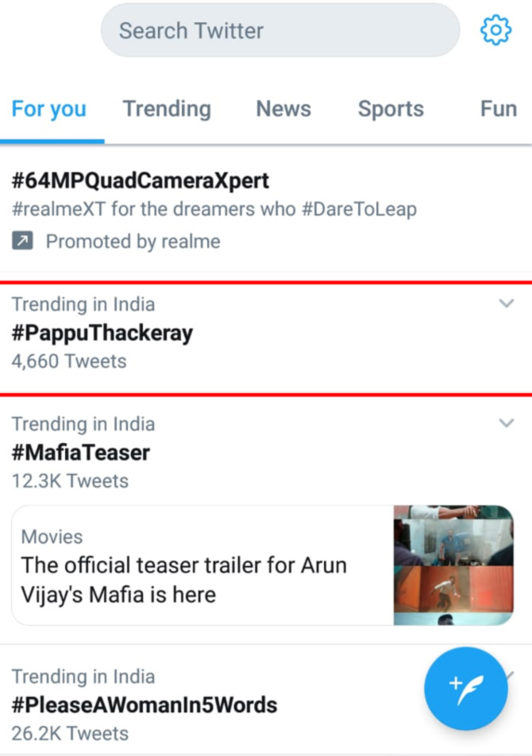Viewport: 532px width, 756px height.
Task: Click the Mafia teaser thumbnail image
Action: tap(453, 565)
